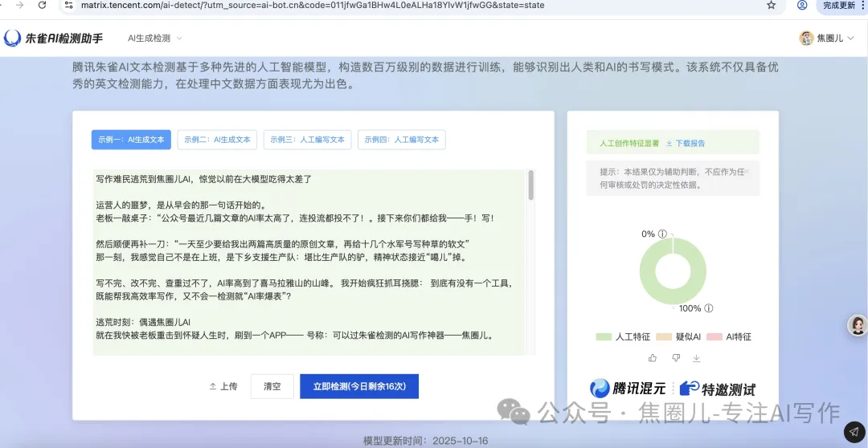The height and width of the screenshot is (448, 868).
Task: Expand the AI生成检测 dropdown menu
Action: pos(155,39)
